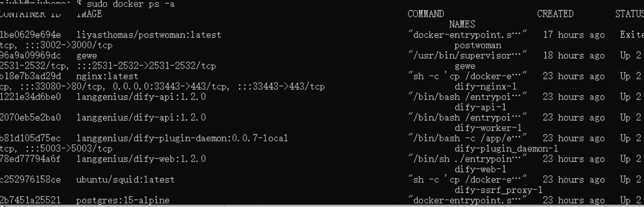Click the NAMES column header
This screenshot has height=207, width=644.
pos(462,24)
